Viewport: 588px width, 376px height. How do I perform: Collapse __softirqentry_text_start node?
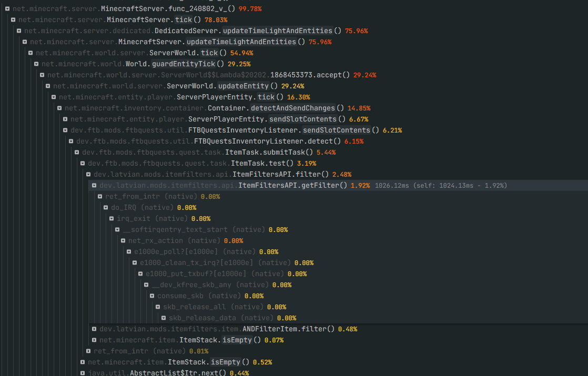click(117, 229)
